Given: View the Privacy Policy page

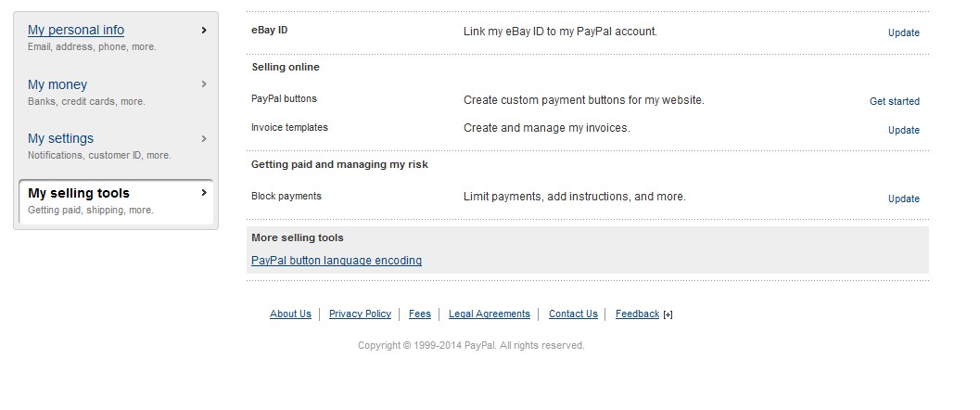Looking at the screenshot, I should tap(360, 314).
